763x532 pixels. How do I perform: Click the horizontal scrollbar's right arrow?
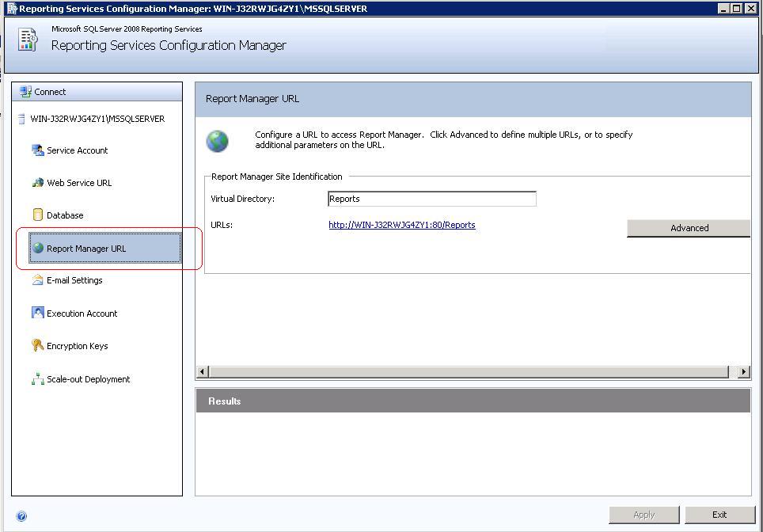coord(744,371)
